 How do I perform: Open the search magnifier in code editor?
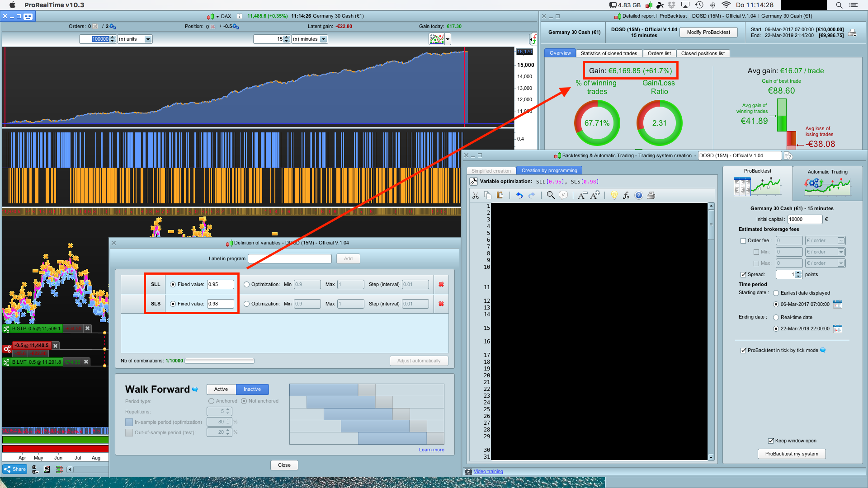coord(550,195)
